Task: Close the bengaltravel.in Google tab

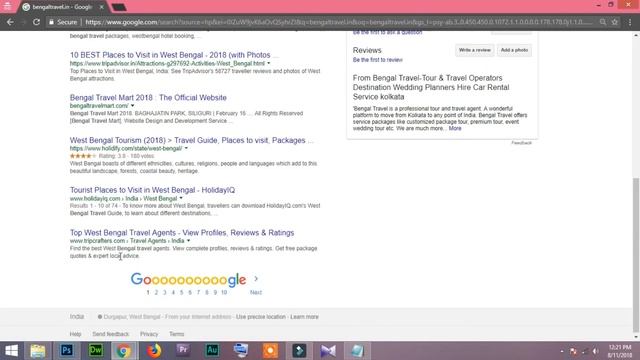Action: (x=102, y=7)
